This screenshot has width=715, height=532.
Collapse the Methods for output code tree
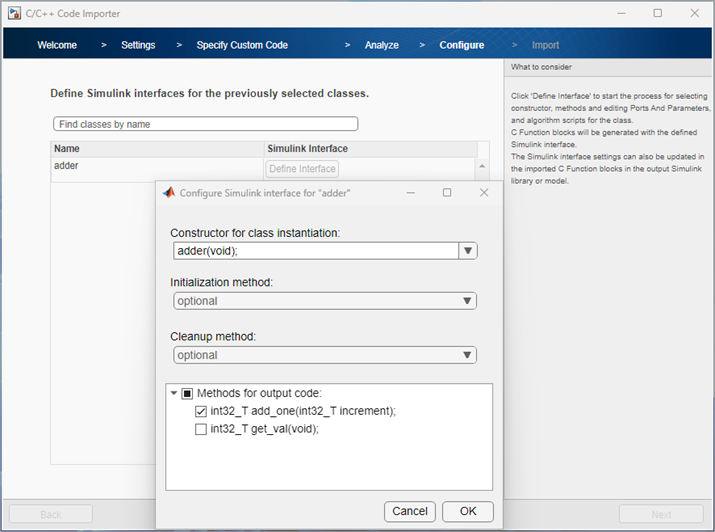(174, 393)
